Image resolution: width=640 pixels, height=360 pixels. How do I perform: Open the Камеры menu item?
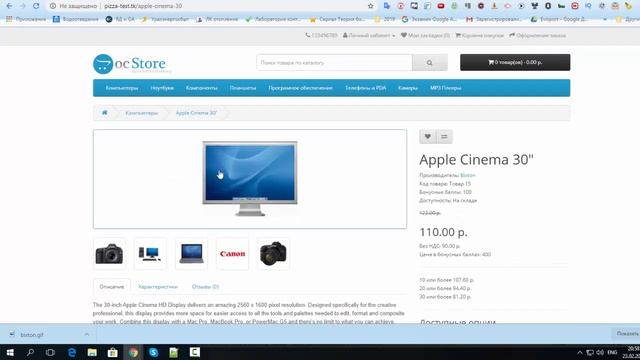408,88
